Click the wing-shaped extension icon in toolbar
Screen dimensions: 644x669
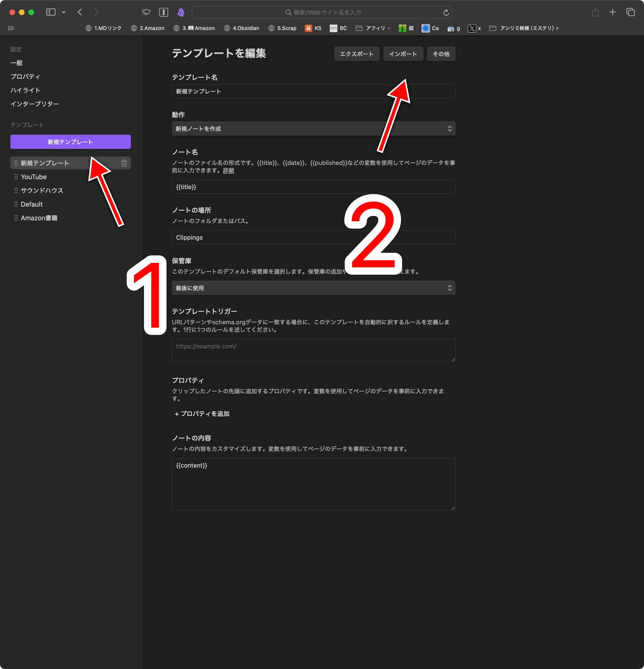pyautogui.click(x=146, y=12)
